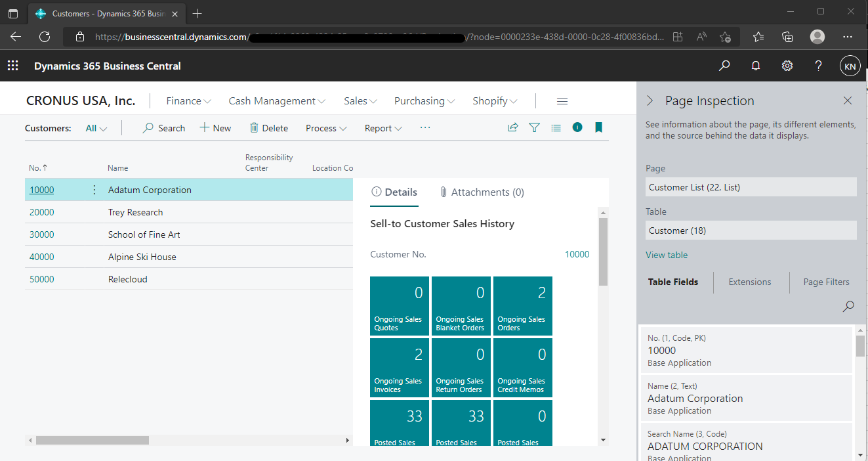Viewport: 868px width, 461px height.
Task: Click the browser address bar URL
Action: point(379,37)
